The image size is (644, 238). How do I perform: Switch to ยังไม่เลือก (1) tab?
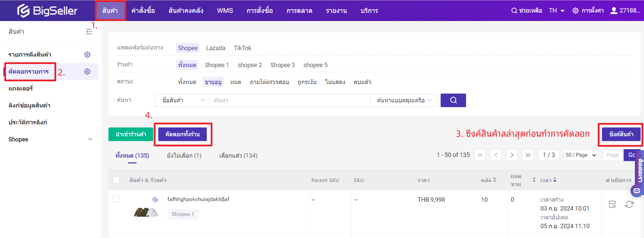184,156
